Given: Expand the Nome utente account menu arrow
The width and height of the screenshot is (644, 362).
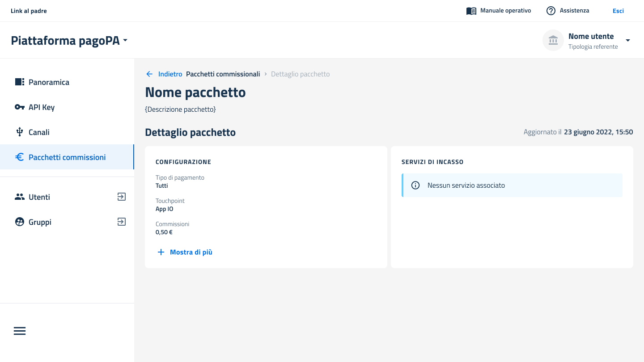Looking at the screenshot, I should click(x=627, y=41).
